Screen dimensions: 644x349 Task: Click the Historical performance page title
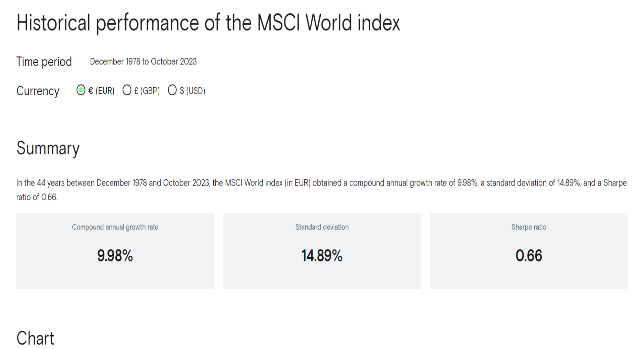[208, 23]
